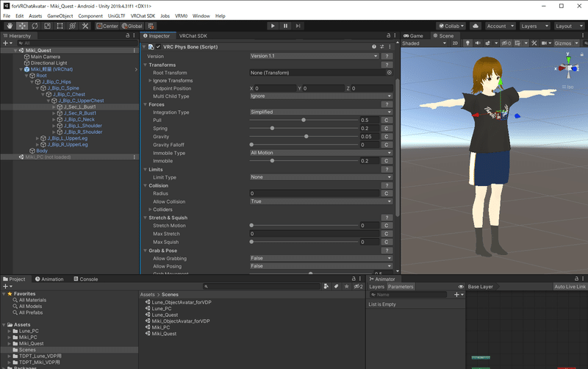Click the Play button
Image resolution: width=588 pixels, height=369 pixels.
click(x=273, y=26)
